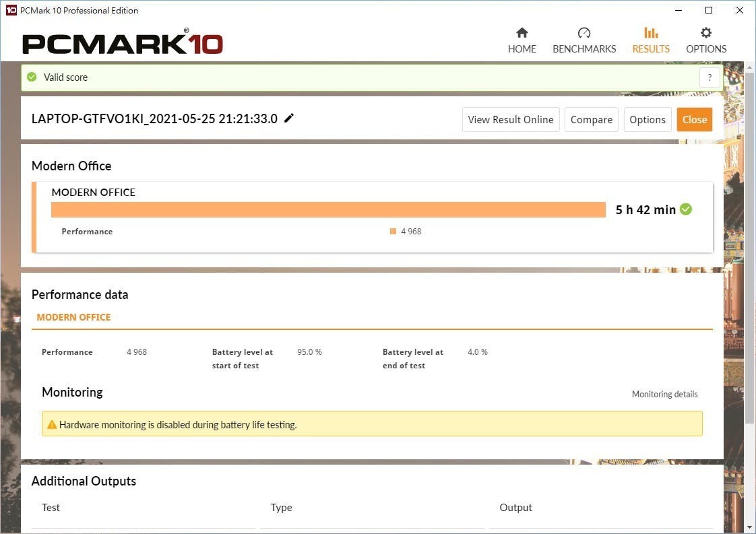Open the result Options button
This screenshot has height=534, width=756.
(648, 119)
